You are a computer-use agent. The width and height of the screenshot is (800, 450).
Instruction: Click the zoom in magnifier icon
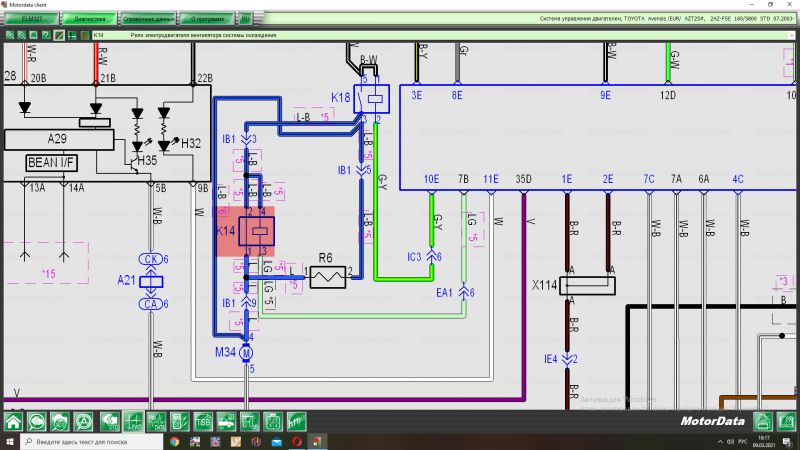click(x=9, y=35)
